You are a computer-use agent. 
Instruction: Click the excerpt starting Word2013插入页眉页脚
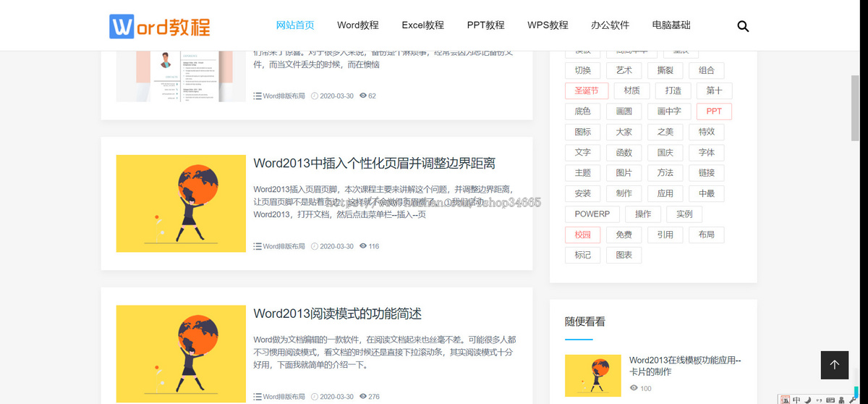pos(385,202)
